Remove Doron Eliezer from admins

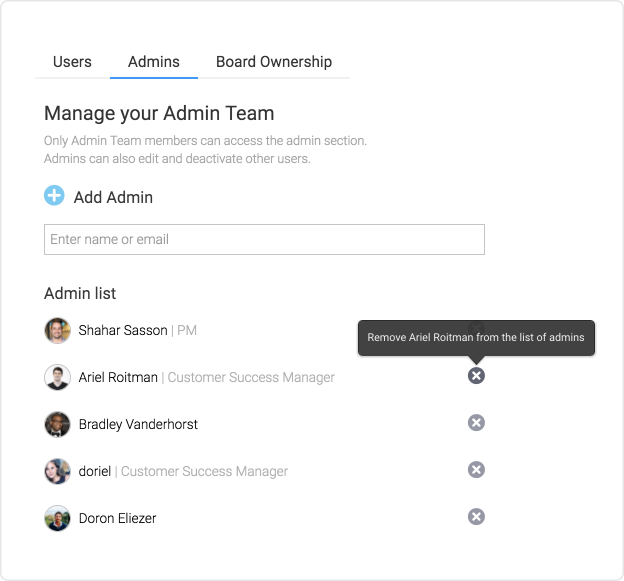(476, 517)
